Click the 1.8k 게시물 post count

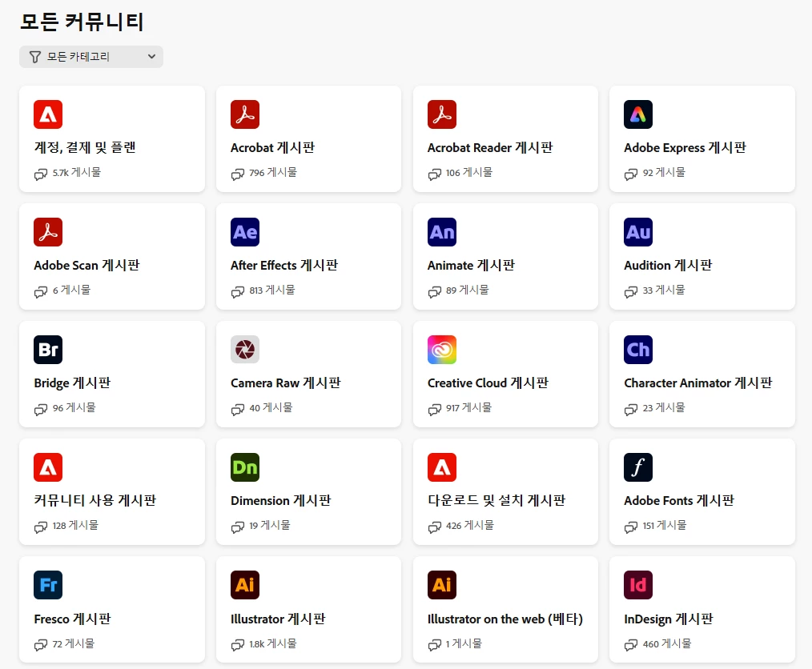[273, 643]
